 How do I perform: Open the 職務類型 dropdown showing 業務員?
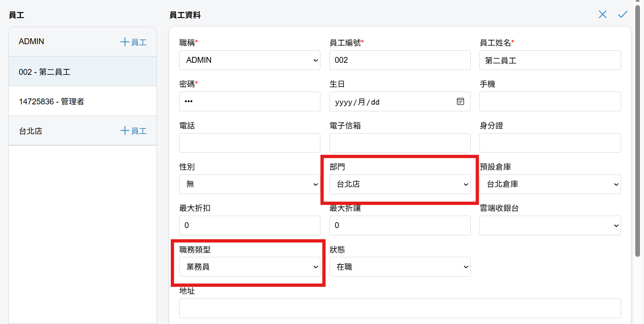click(250, 267)
